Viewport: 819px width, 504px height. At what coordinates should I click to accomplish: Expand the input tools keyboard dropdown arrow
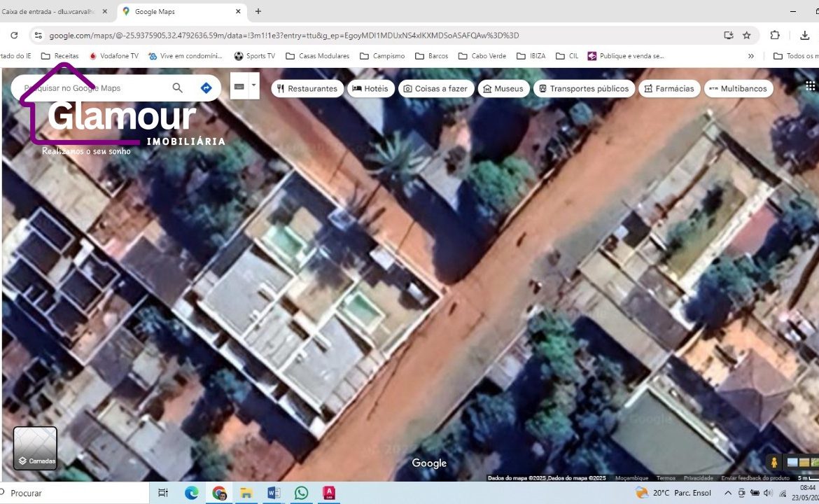click(x=253, y=86)
